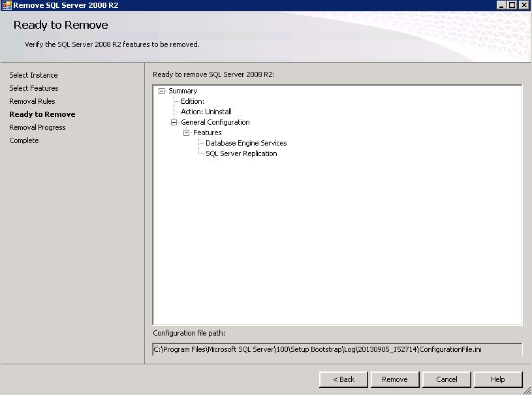Click the 'Removal Rules' step
The height and width of the screenshot is (395, 532).
coord(32,101)
